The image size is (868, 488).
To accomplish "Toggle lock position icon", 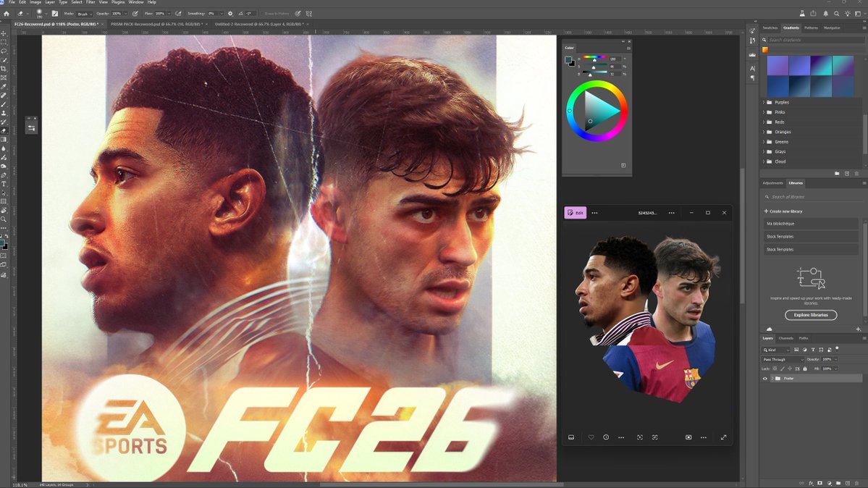I will (790, 369).
